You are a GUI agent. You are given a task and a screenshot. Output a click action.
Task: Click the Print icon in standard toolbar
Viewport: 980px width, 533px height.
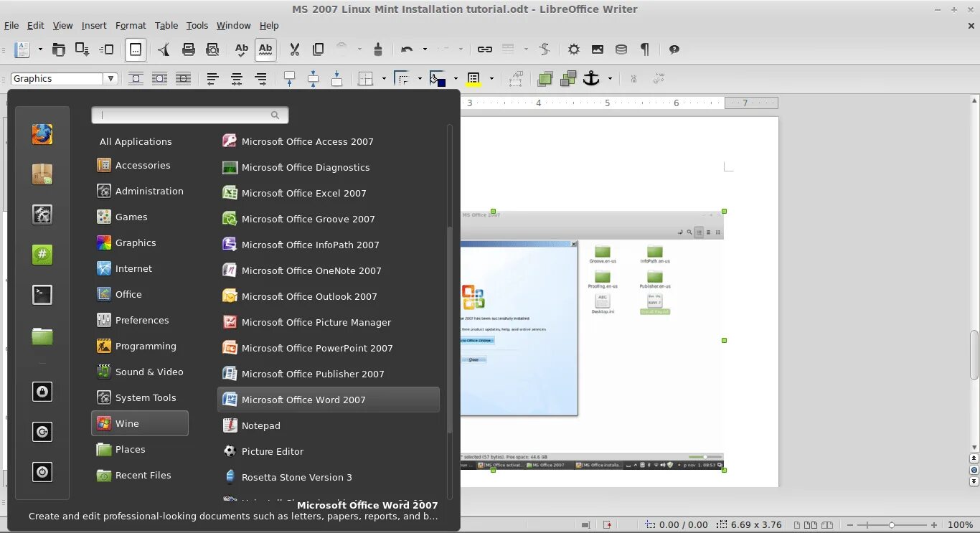[x=189, y=49]
